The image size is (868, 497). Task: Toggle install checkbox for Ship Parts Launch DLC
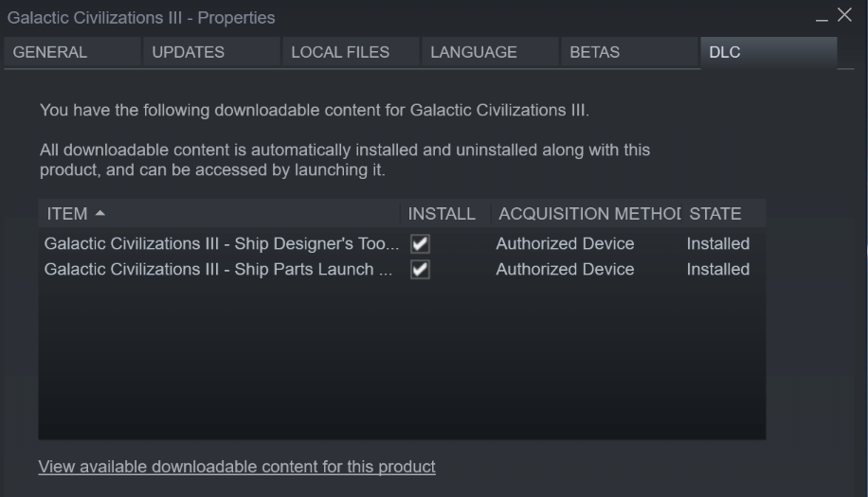(421, 270)
